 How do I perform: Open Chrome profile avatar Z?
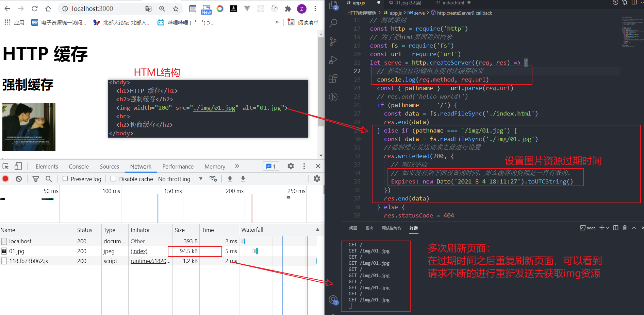click(x=302, y=9)
